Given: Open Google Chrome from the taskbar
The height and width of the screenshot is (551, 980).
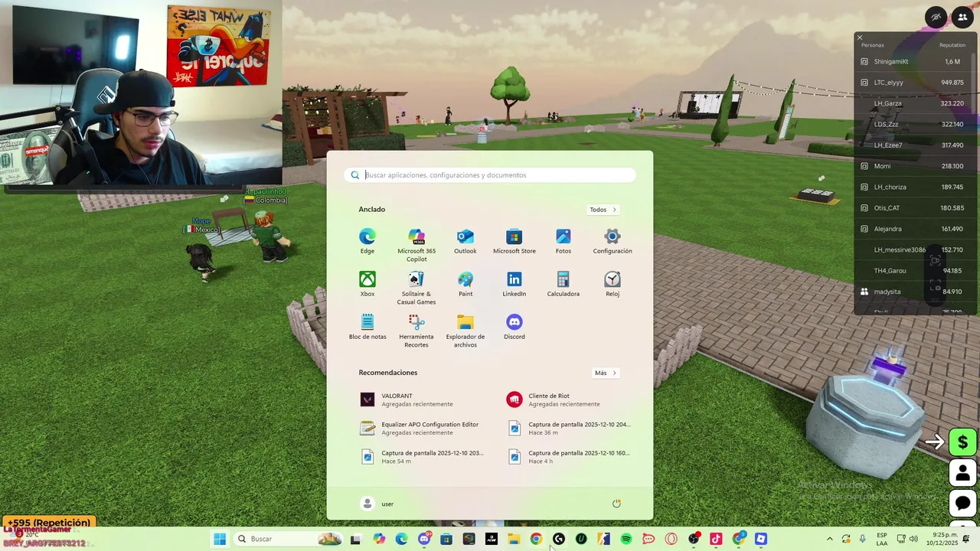Looking at the screenshot, I should tap(536, 539).
